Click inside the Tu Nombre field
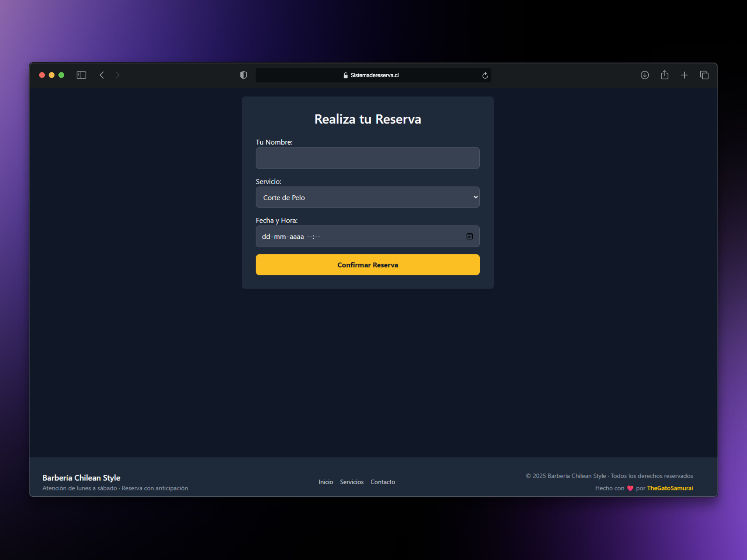 pyautogui.click(x=367, y=158)
